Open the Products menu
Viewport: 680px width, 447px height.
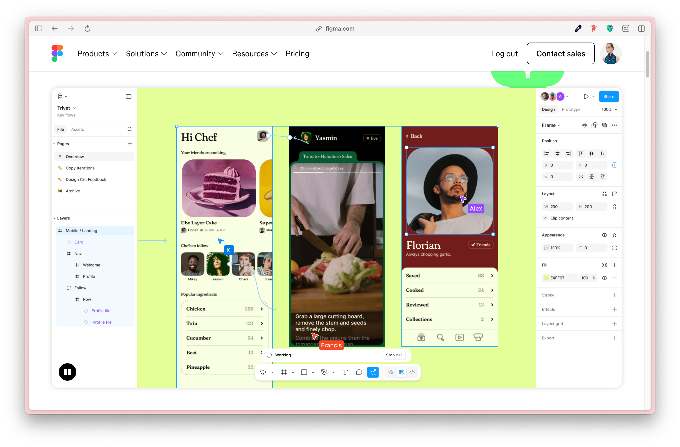[97, 53]
